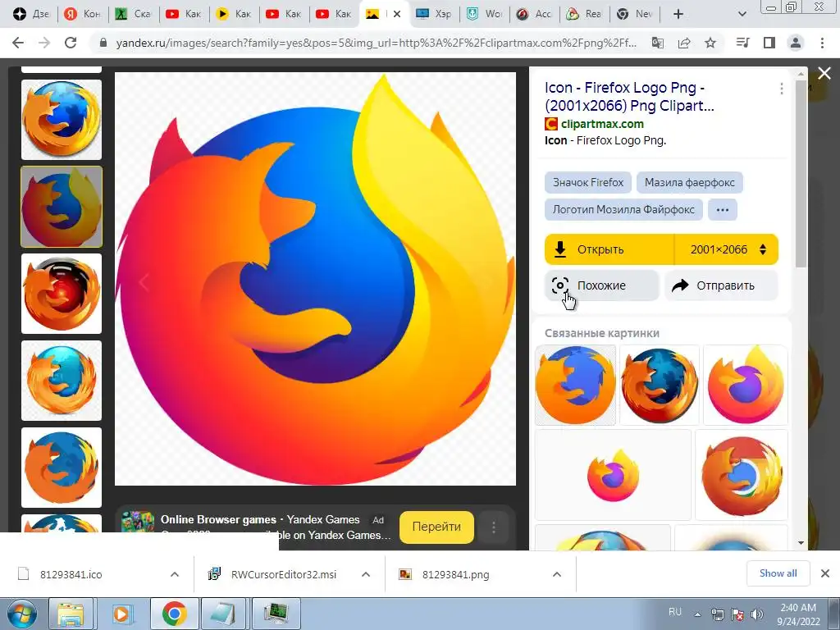Reload the page with the refresh icon

pos(71,43)
